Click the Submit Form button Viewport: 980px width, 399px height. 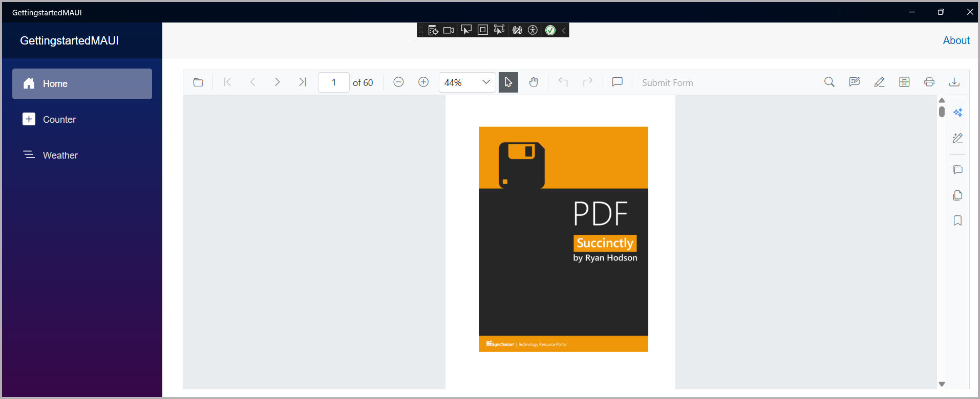pyautogui.click(x=668, y=83)
